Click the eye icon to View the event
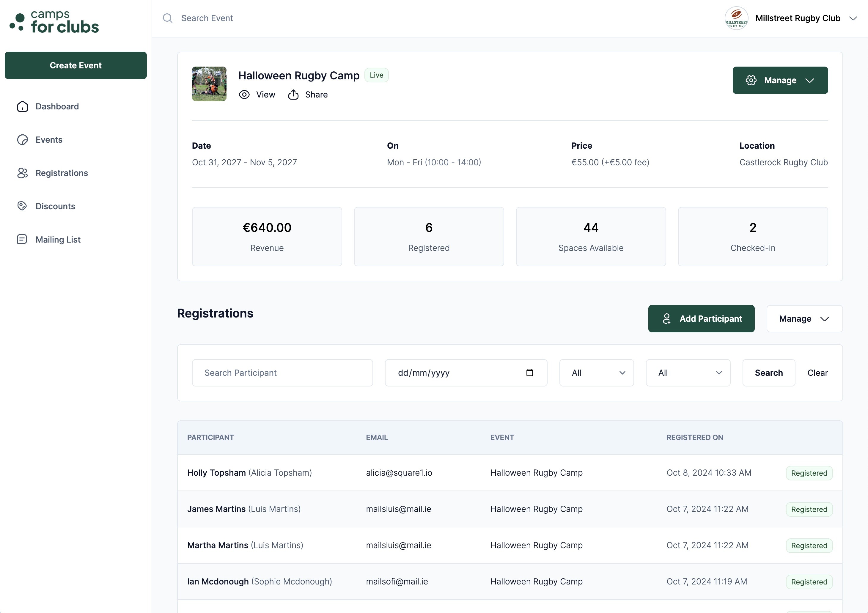Screen dimensions: 868x613 (244, 95)
